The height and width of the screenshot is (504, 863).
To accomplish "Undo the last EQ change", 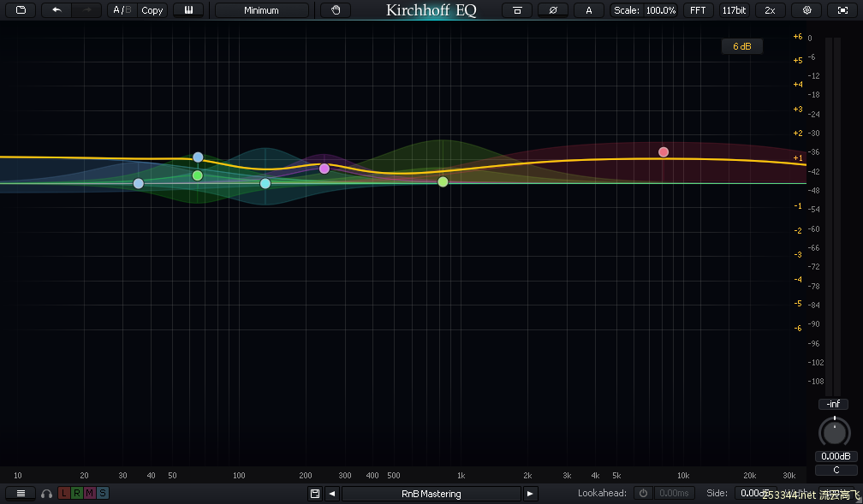I will (x=57, y=10).
